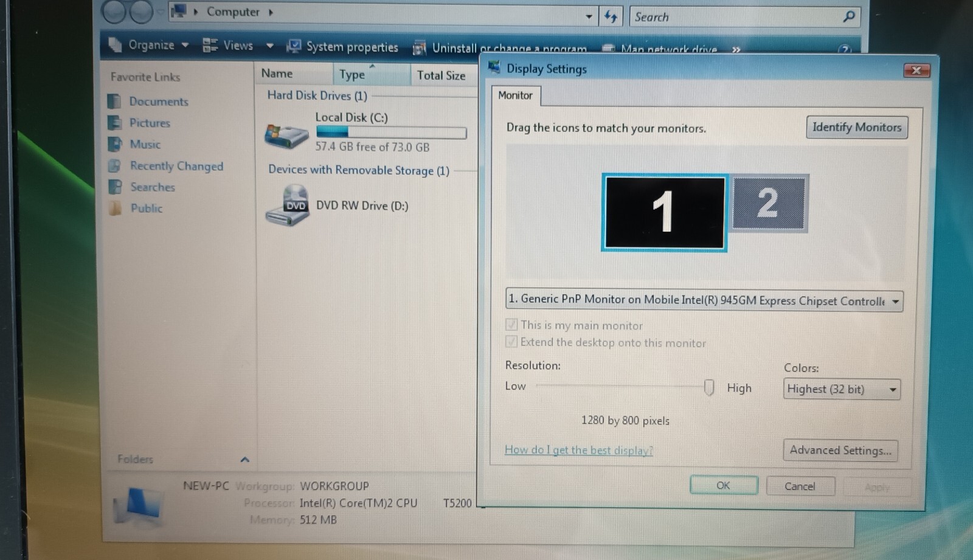
Task: Show more toolbar commands chevron
Action: tap(736, 50)
